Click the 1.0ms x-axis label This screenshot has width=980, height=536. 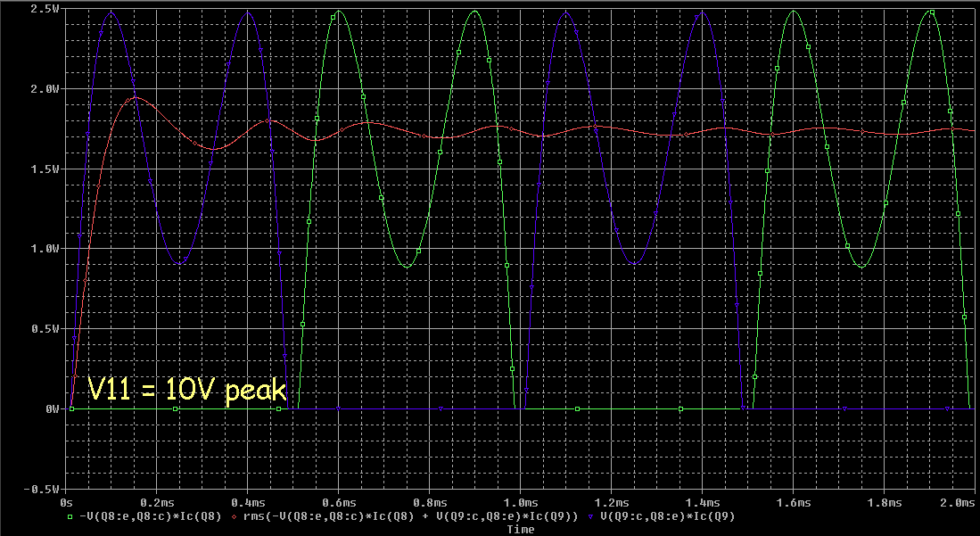521,503
